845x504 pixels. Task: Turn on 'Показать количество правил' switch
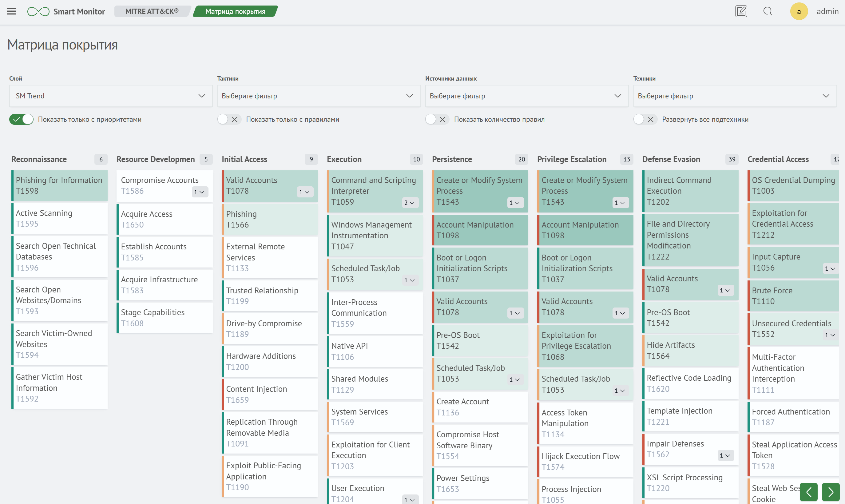437,119
